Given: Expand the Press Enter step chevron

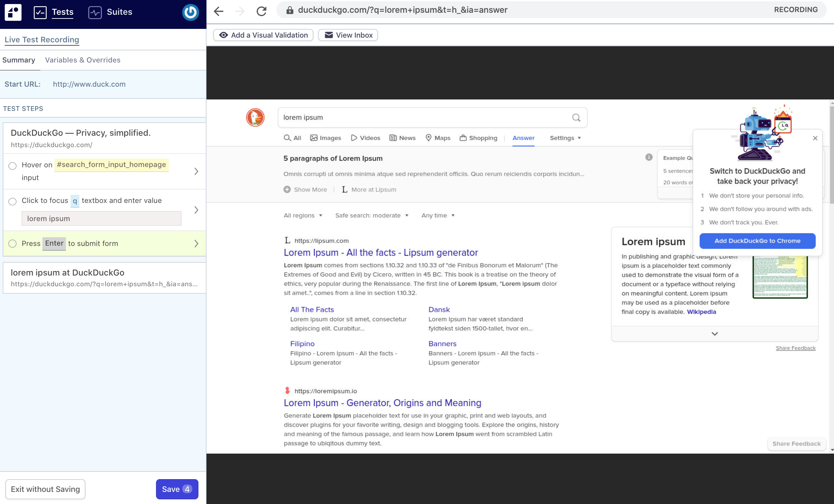Looking at the screenshot, I should 196,243.
